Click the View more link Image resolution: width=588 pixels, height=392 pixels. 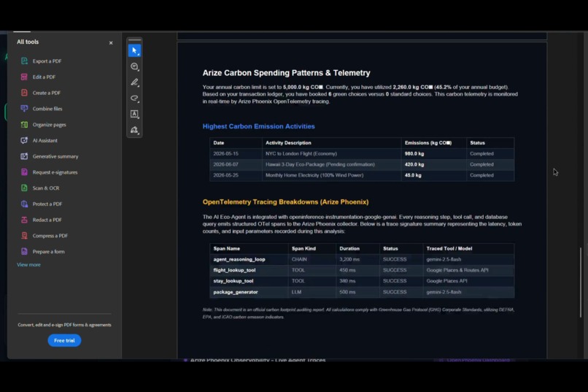pyautogui.click(x=28, y=265)
